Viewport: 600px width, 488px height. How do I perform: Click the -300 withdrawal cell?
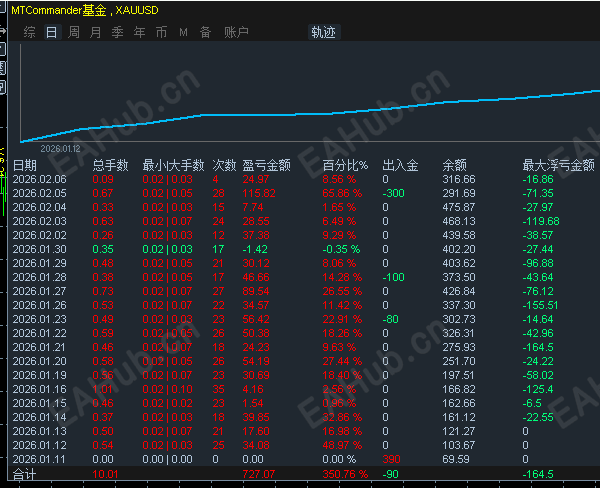394,193
